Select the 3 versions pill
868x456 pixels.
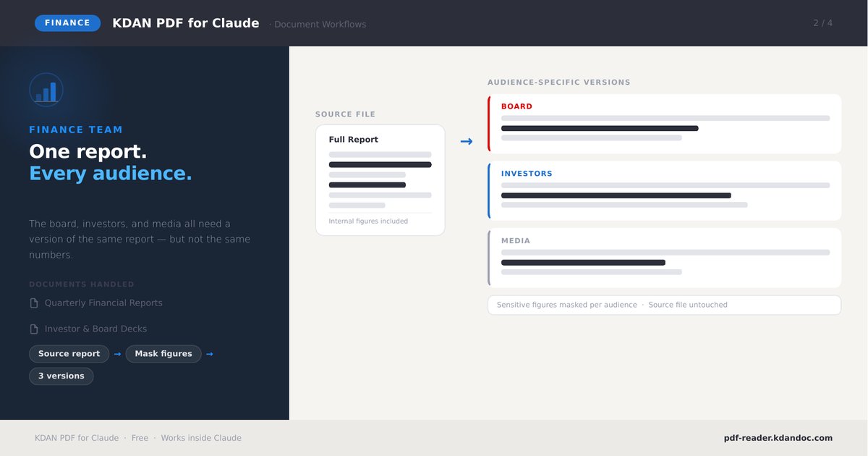(x=61, y=376)
